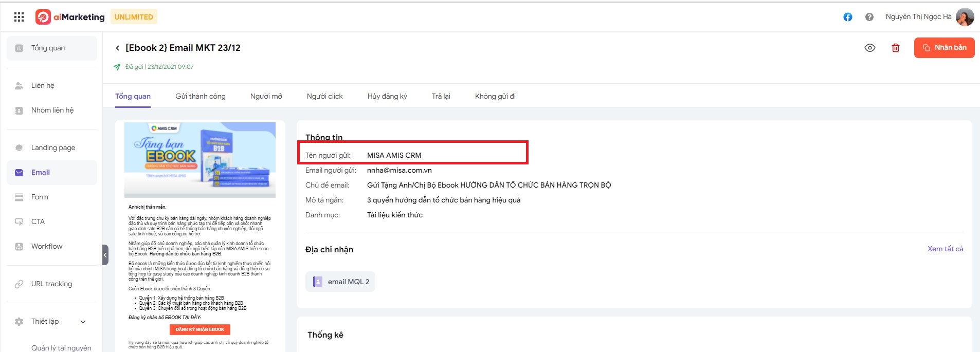Open Quản lý tài nguyên in the sidebar

tap(61, 348)
